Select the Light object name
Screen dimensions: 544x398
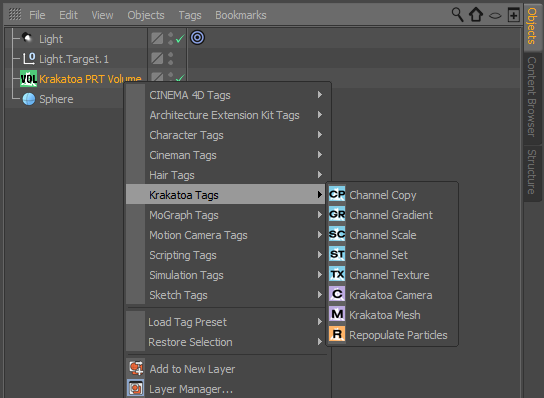[x=51, y=39]
